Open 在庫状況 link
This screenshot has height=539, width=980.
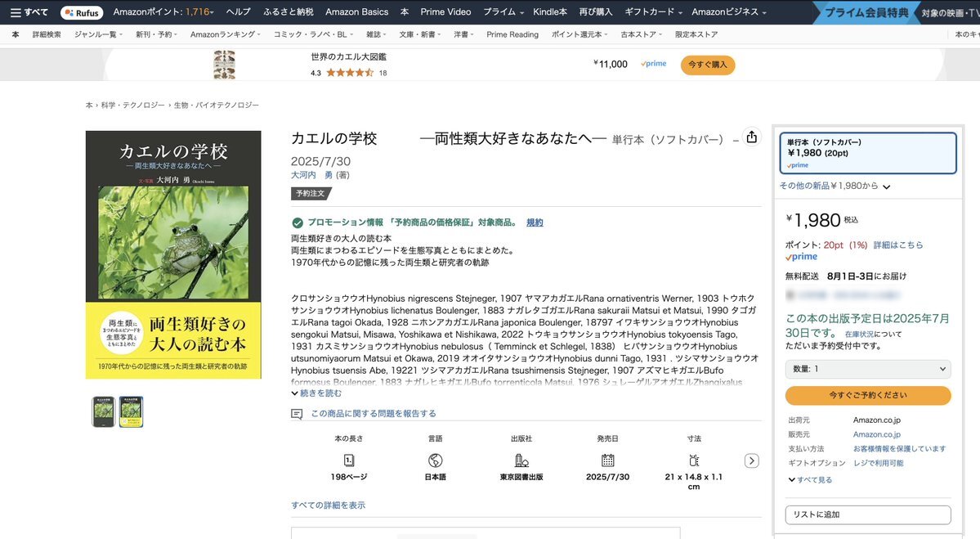(x=859, y=335)
